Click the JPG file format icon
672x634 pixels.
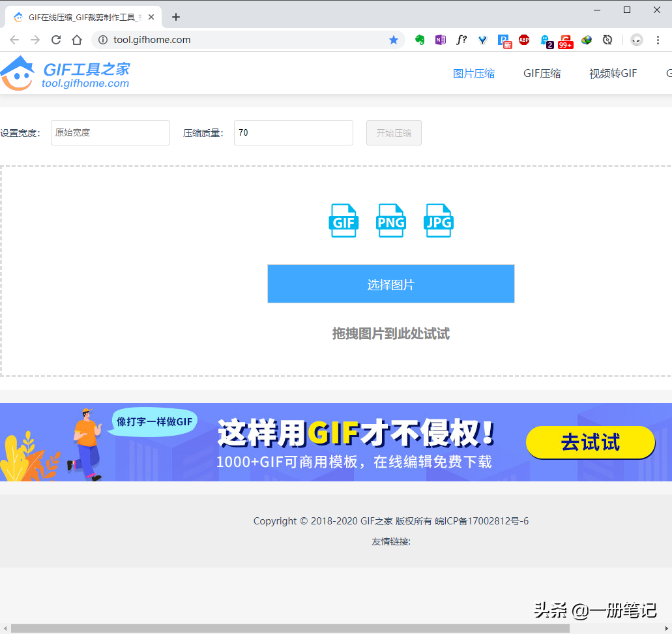click(x=438, y=221)
